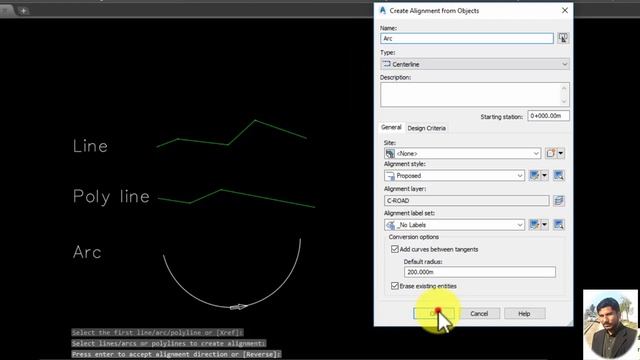
Task: Pick alignment style from drawing icon
Action: 558,176
